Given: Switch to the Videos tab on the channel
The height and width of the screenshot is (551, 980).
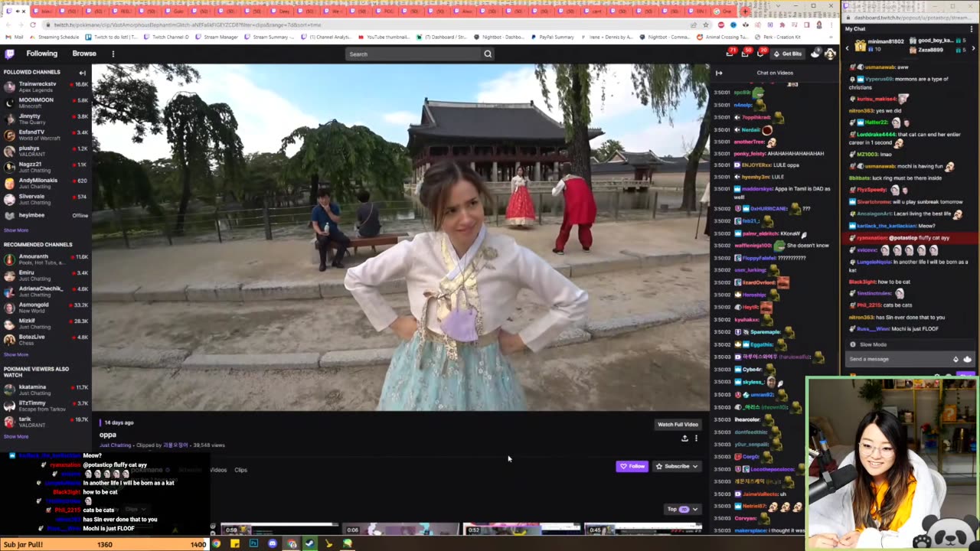Looking at the screenshot, I should (x=218, y=470).
